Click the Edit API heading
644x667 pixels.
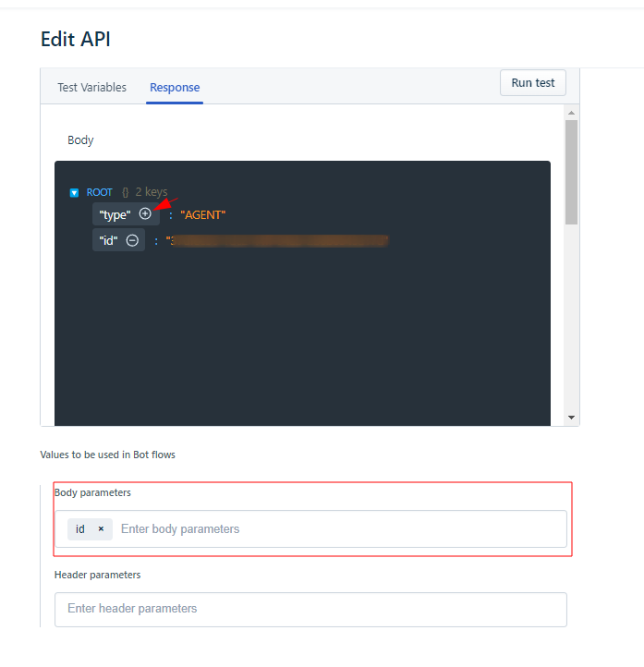point(75,39)
